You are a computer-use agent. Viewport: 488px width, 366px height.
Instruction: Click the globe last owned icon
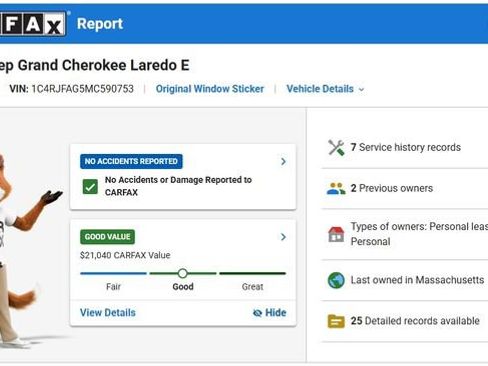pos(336,280)
